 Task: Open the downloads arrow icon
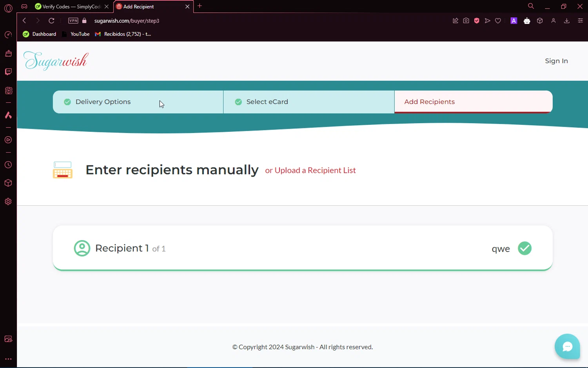[566, 21]
